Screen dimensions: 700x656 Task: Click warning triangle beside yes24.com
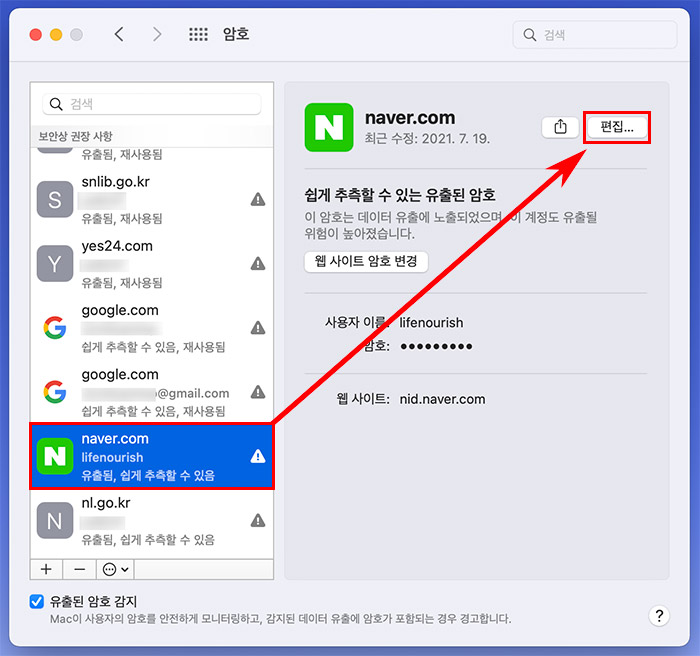coord(258,263)
